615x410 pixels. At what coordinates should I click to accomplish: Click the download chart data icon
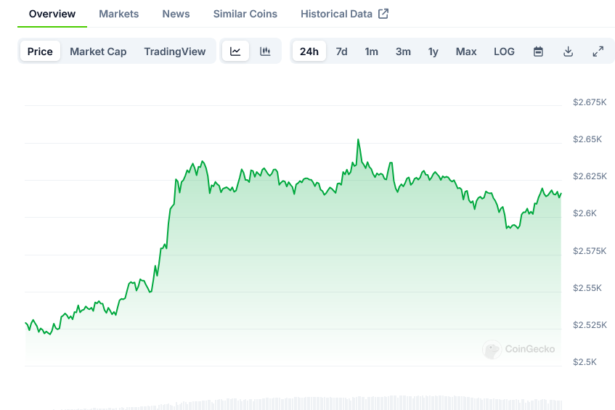[568, 51]
